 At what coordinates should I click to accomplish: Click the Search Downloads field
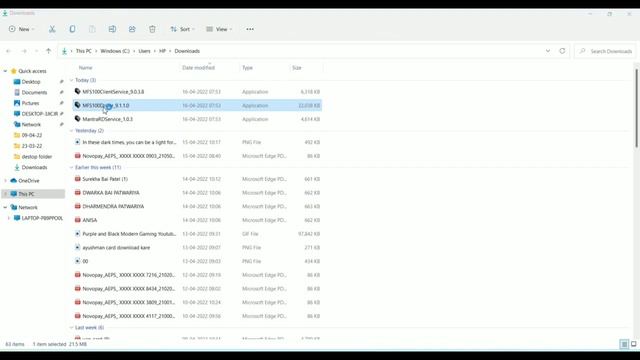coord(605,51)
